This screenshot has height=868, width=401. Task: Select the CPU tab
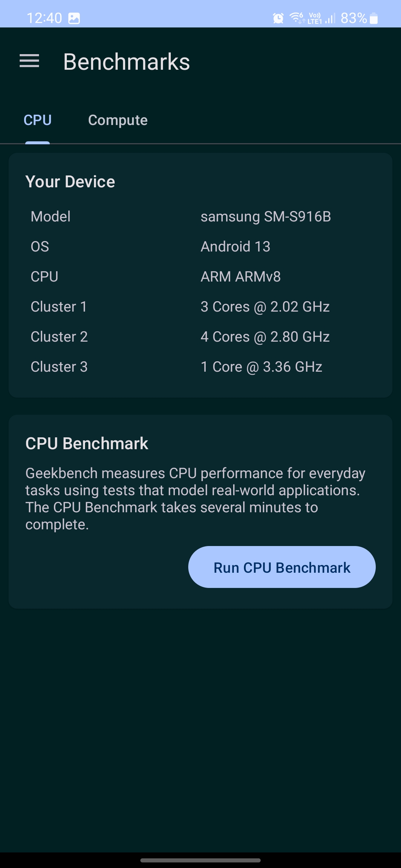[x=38, y=120]
